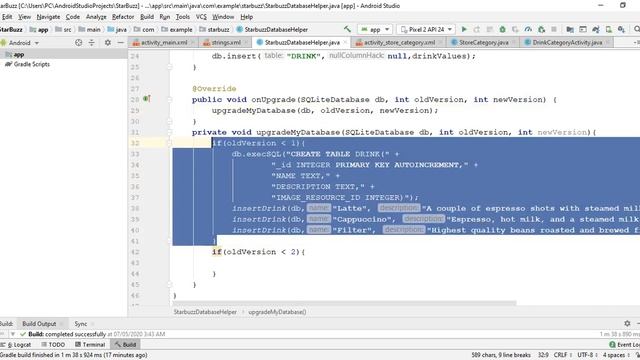Image resolution: width=640 pixels, height=360 pixels.
Task: Hide the Project panel with minus icon
Action: pyautogui.click(x=120, y=42)
